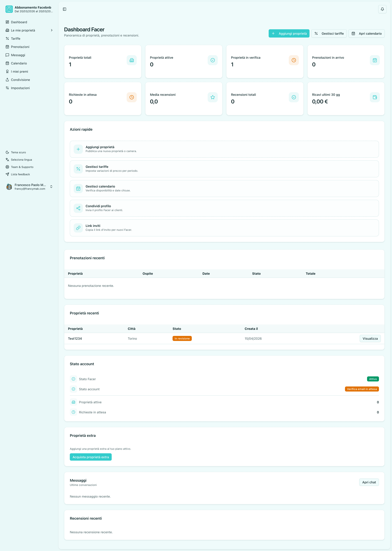The width and height of the screenshot is (392, 551).
Task: Click the Proprietà attive check icon
Action: click(x=213, y=60)
